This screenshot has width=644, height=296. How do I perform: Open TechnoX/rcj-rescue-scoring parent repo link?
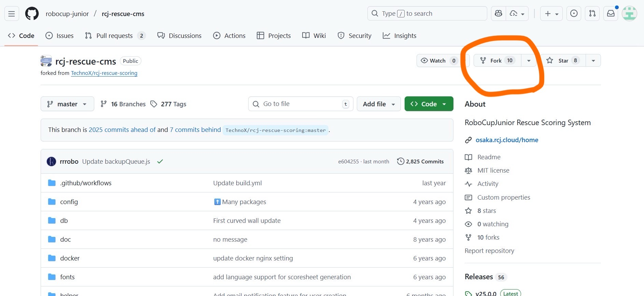pyautogui.click(x=104, y=73)
